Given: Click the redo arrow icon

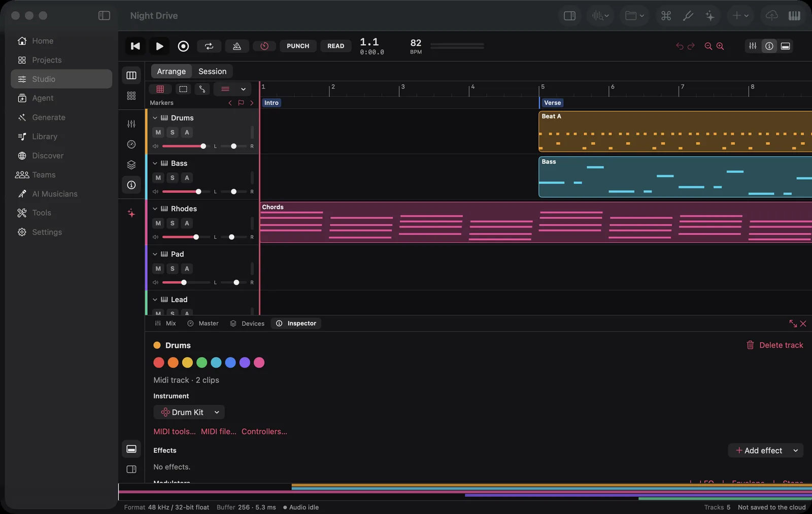Looking at the screenshot, I should point(691,46).
